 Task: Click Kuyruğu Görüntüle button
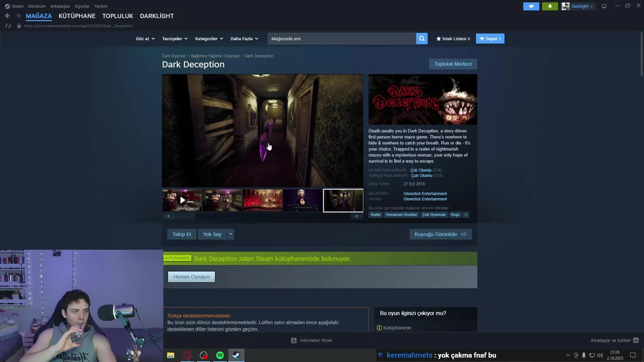[x=440, y=234]
